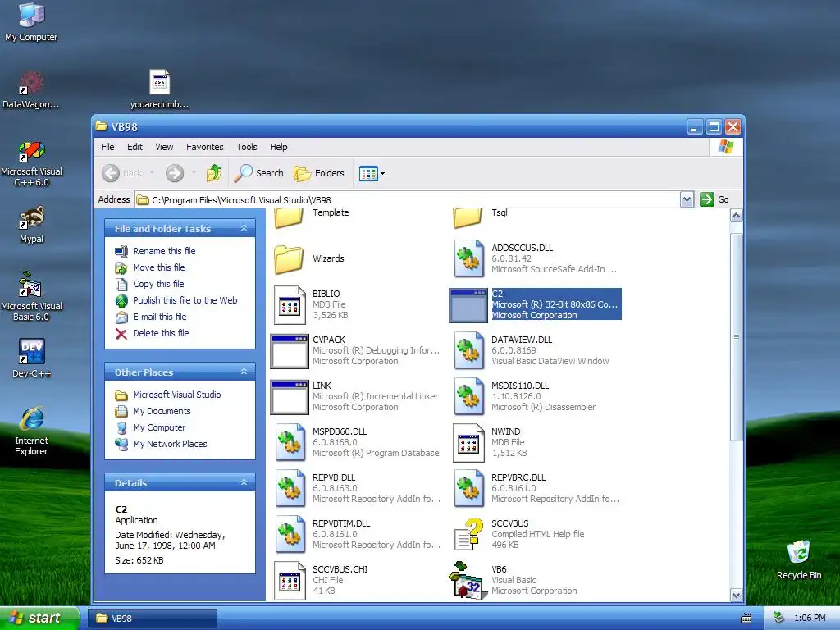The image size is (840, 630).
Task: Open the Tools menu
Action: (246, 147)
